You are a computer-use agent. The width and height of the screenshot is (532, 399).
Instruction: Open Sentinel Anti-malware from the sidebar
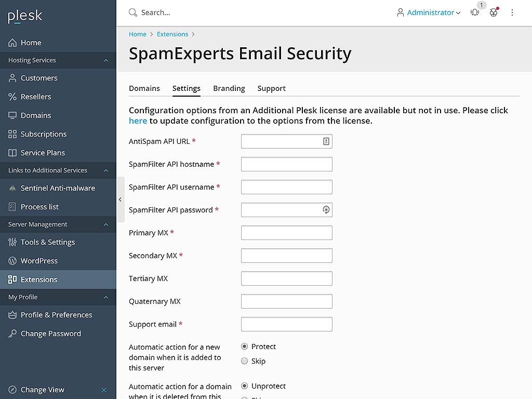point(57,188)
